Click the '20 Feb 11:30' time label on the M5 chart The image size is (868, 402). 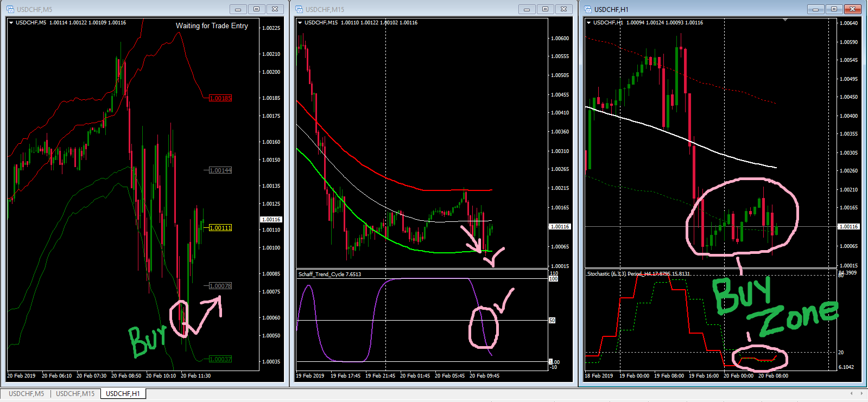tap(195, 375)
